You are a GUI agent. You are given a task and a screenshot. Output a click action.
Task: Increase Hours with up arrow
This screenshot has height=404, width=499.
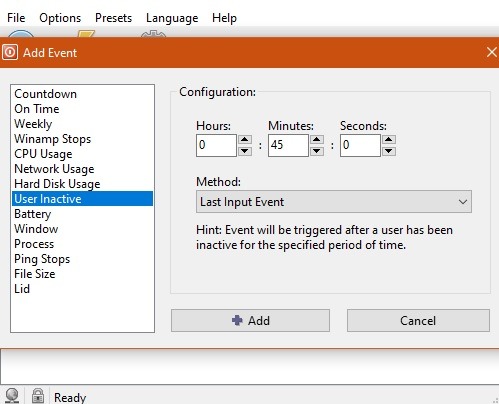pyautogui.click(x=245, y=139)
